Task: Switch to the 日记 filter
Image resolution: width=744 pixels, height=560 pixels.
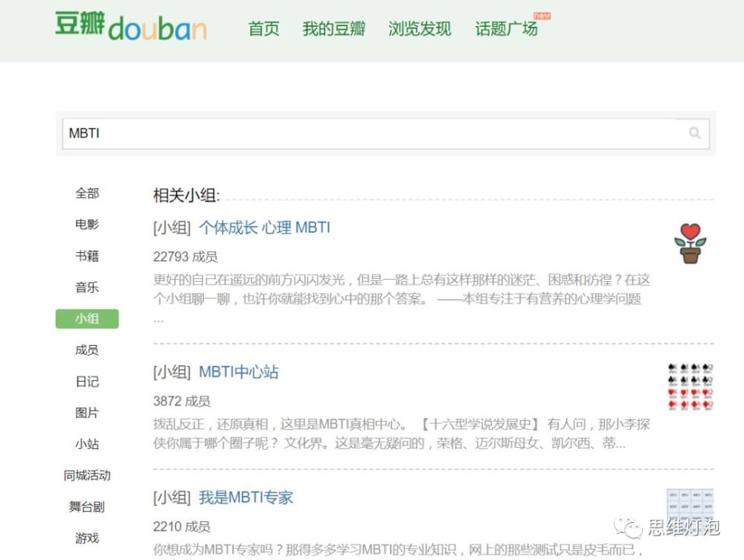Action: click(x=87, y=382)
